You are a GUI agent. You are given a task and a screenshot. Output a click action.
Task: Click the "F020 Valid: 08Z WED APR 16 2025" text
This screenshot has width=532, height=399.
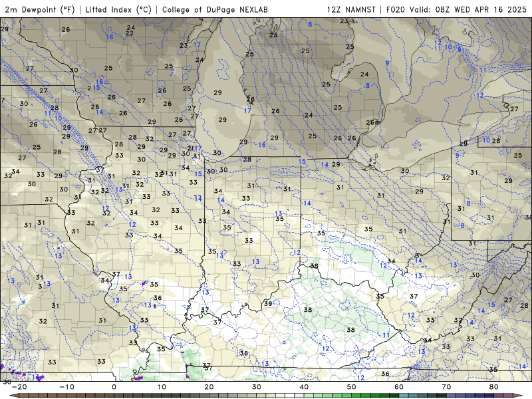tap(456, 9)
